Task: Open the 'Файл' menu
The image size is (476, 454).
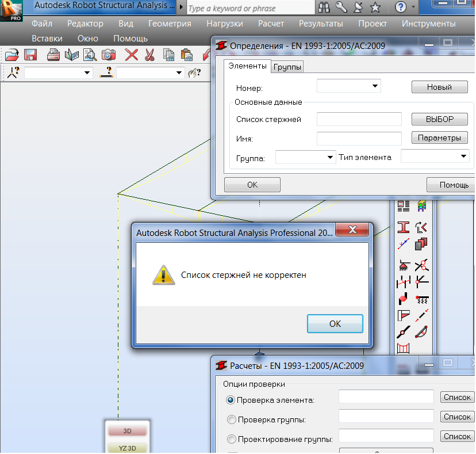Action: click(x=42, y=24)
